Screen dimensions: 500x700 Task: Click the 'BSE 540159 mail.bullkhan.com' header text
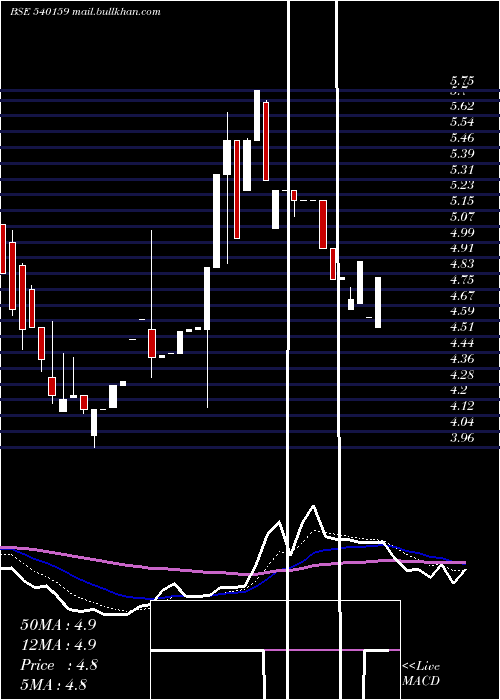(x=85, y=12)
